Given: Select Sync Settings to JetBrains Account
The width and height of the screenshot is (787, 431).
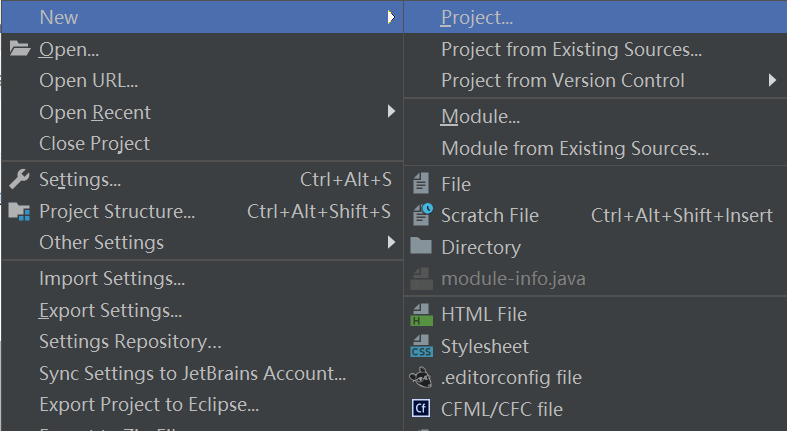Looking at the screenshot, I should click(192, 374).
